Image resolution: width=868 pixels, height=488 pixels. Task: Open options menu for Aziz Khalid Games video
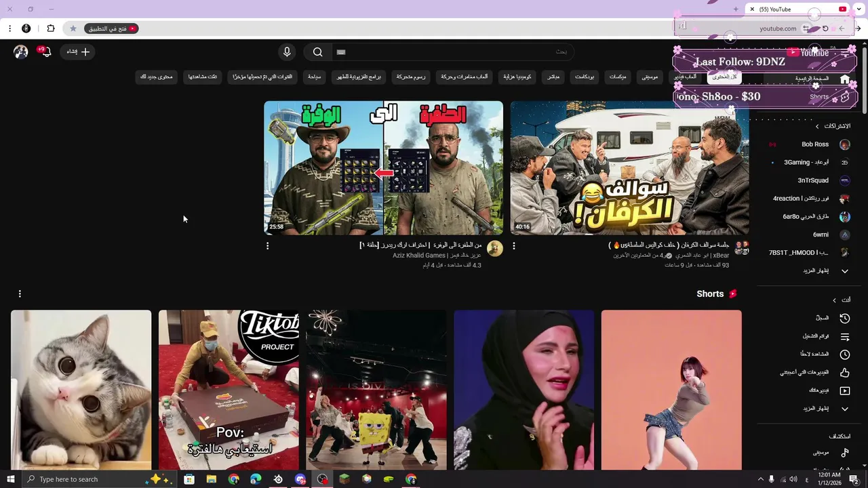(x=267, y=246)
